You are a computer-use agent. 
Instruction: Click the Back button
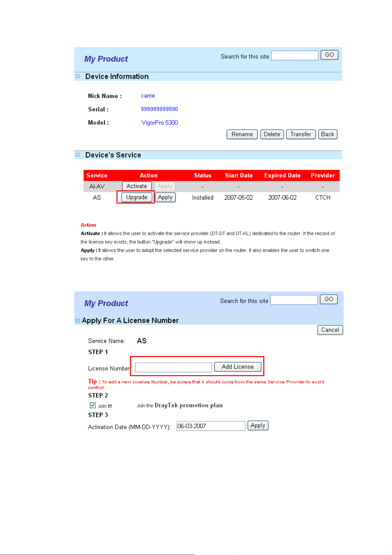point(328,134)
